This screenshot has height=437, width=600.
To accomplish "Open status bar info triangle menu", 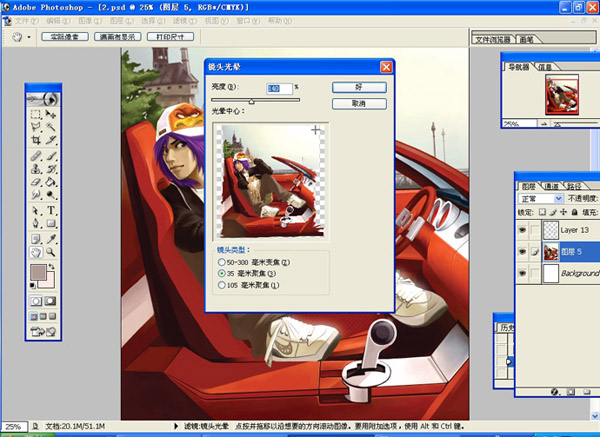I will [176, 426].
